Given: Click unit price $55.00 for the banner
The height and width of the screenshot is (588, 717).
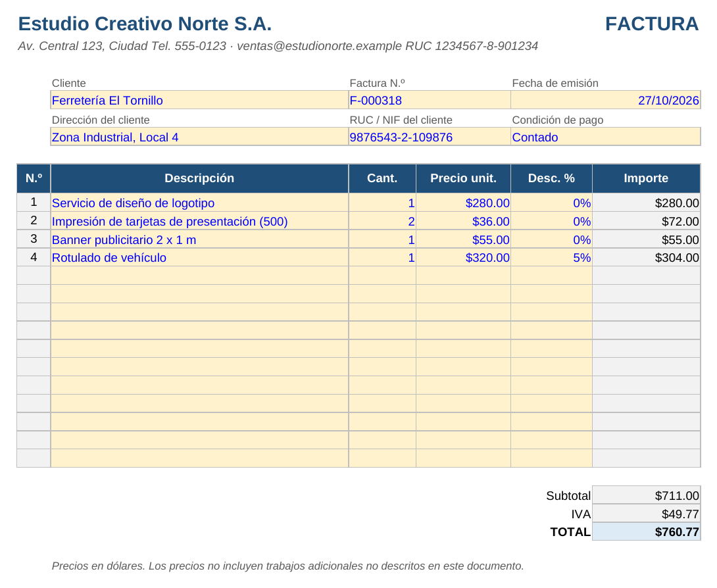Looking at the screenshot, I should pyautogui.click(x=463, y=239).
